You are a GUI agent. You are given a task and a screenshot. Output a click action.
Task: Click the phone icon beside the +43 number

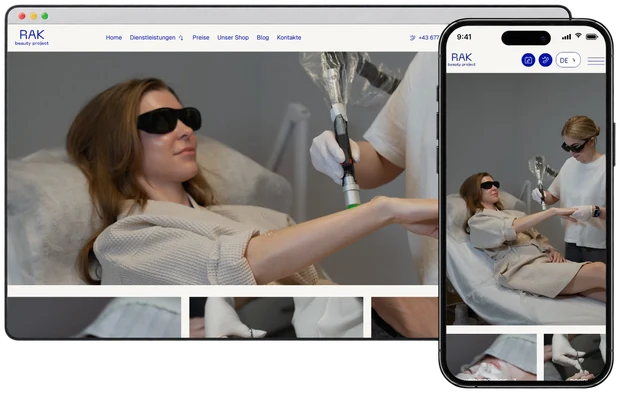(x=412, y=38)
